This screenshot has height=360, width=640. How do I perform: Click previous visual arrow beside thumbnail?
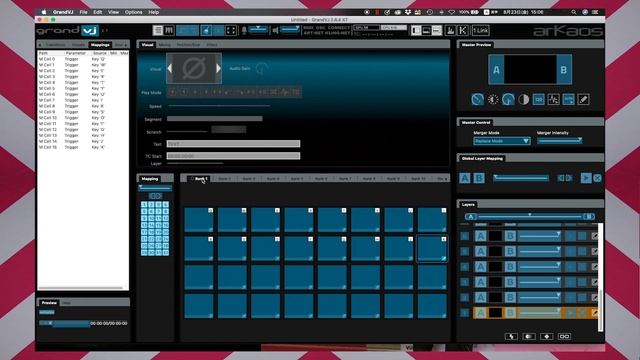pos(170,69)
